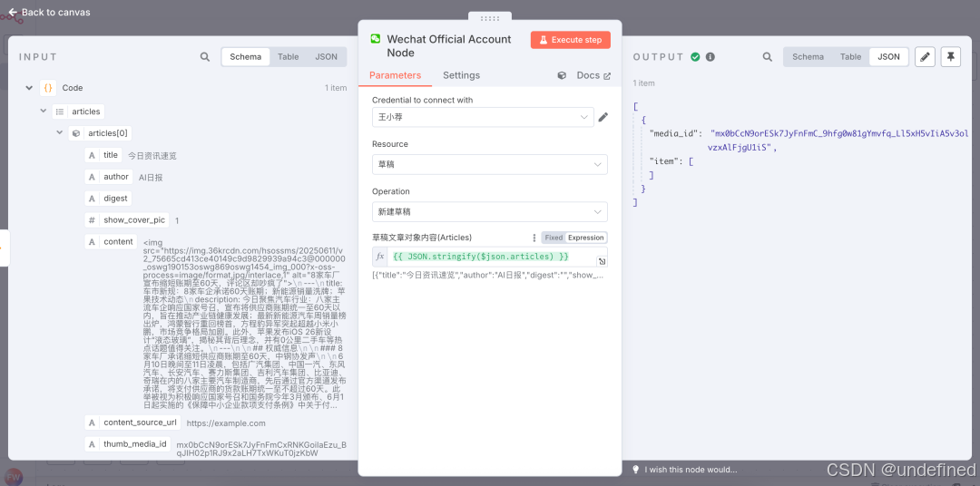The width and height of the screenshot is (980, 486).
Task: Collapse the articles[0] tree node
Action: (60, 133)
